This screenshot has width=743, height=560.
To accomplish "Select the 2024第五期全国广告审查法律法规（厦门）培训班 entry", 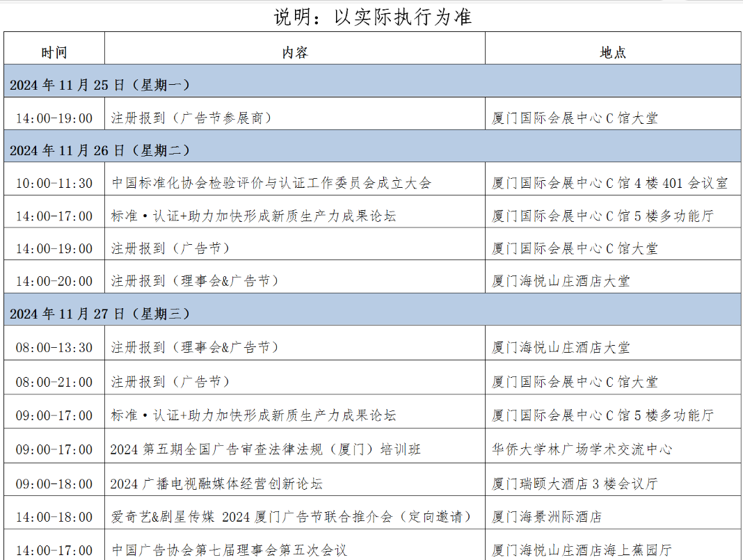I will coord(266,449).
